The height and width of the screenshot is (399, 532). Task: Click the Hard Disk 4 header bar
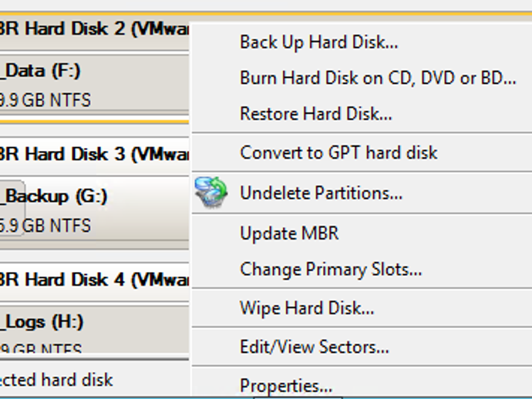pos(94,280)
